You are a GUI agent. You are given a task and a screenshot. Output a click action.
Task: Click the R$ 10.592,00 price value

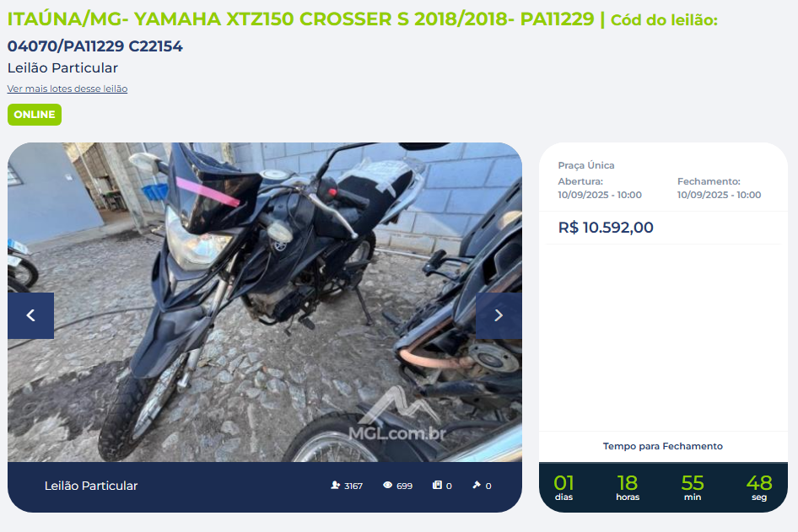tap(606, 228)
